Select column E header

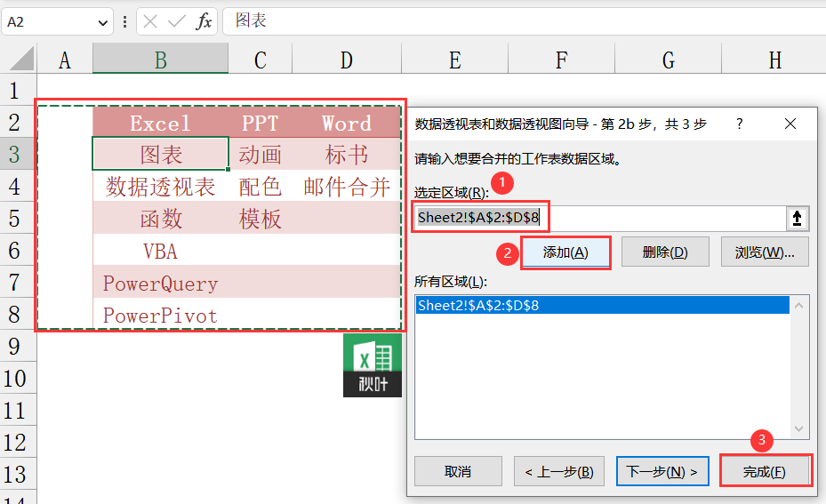click(x=455, y=60)
